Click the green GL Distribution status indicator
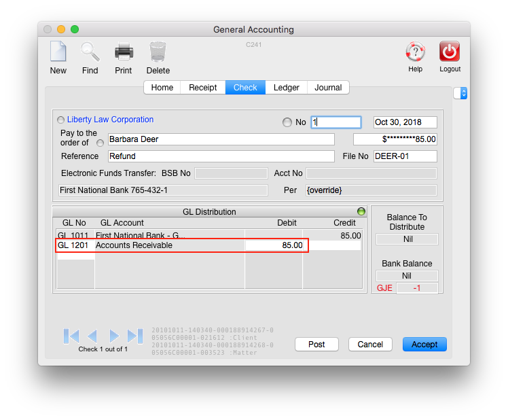508x420 pixels. [361, 211]
